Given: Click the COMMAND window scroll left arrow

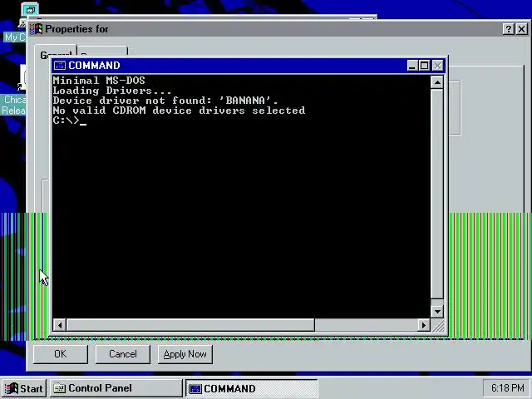Looking at the screenshot, I should pos(60,325).
